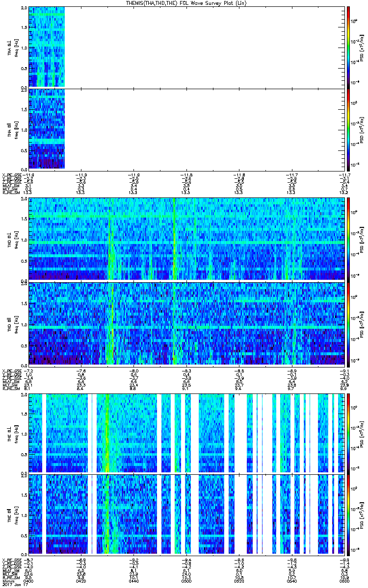Click the 0440 time tick label
The image size is (368, 588).
[x=133, y=580]
